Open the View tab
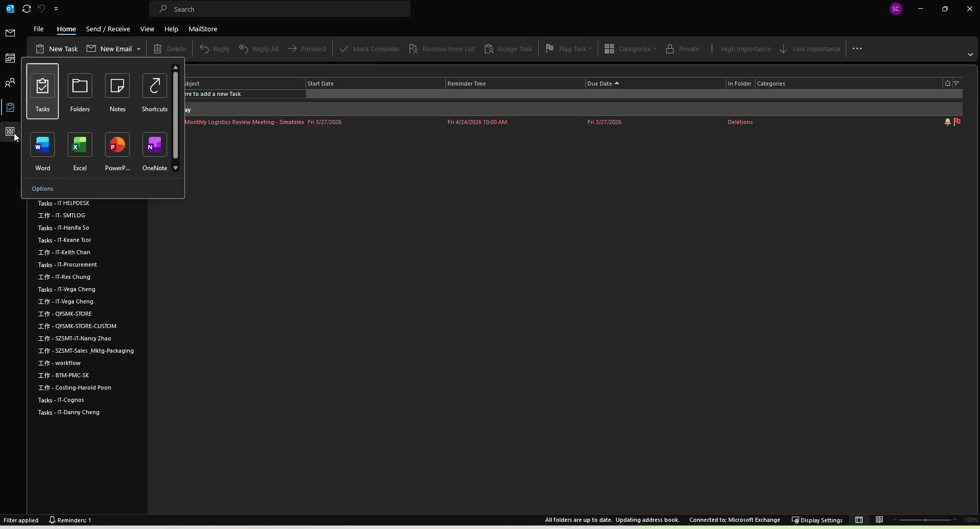 point(147,29)
